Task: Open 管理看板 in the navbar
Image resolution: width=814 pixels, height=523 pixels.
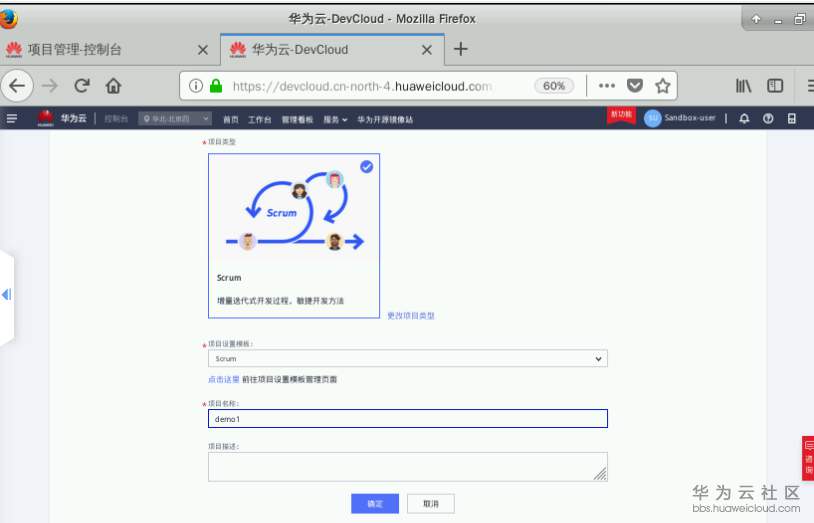Action: pos(297,119)
